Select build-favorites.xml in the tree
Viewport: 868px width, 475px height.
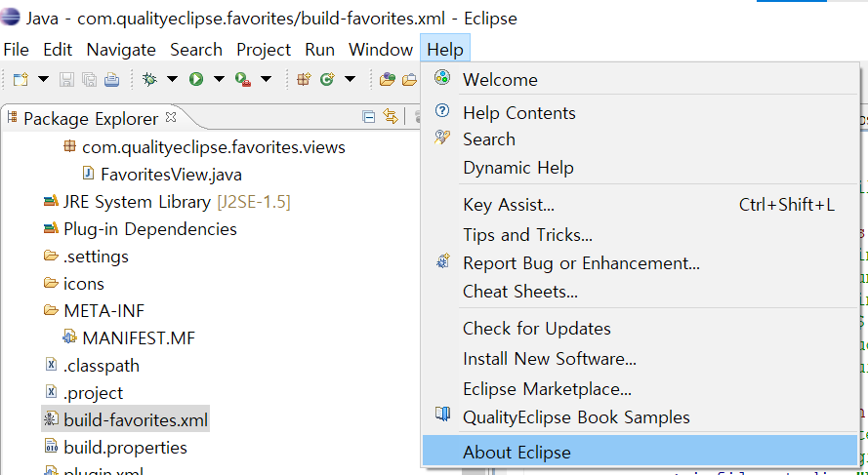(x=136, y=420)
